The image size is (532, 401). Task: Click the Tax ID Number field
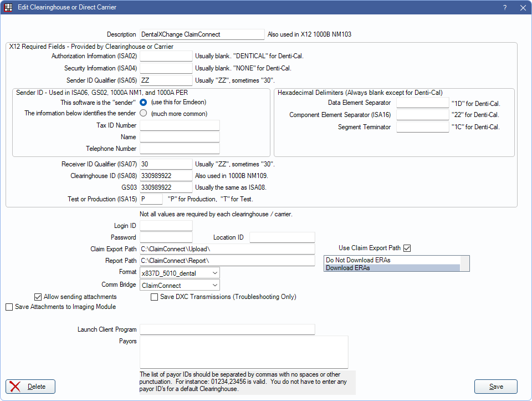(180, 125)
